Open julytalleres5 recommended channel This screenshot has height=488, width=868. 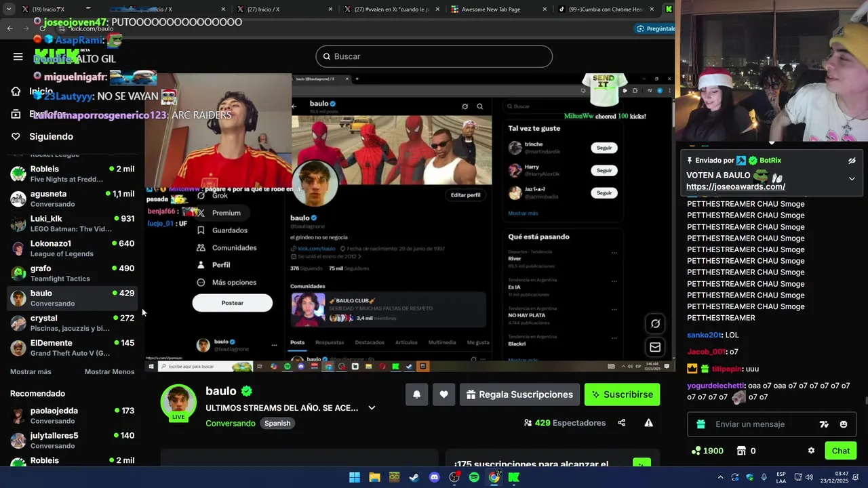(73, 441)
